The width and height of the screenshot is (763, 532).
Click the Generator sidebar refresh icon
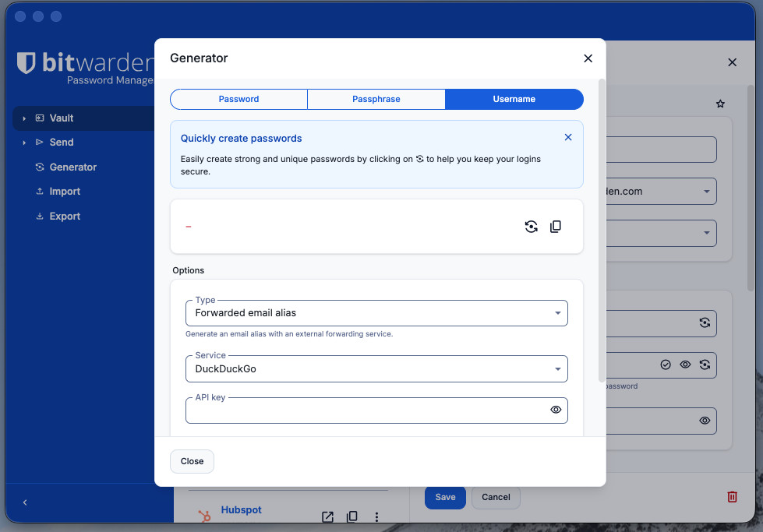point(40,167)
